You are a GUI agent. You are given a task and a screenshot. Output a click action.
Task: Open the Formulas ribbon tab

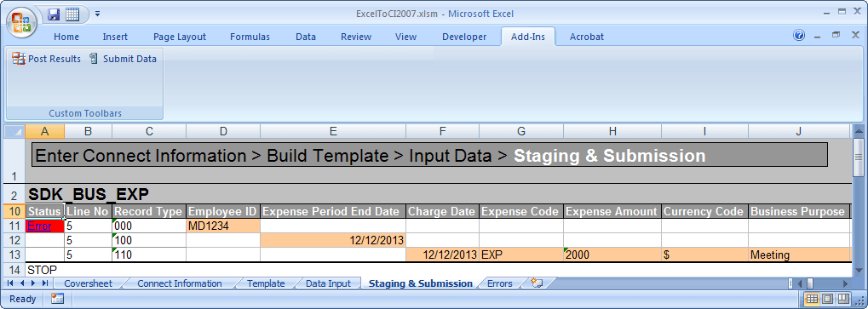click(x=250, y=37)
